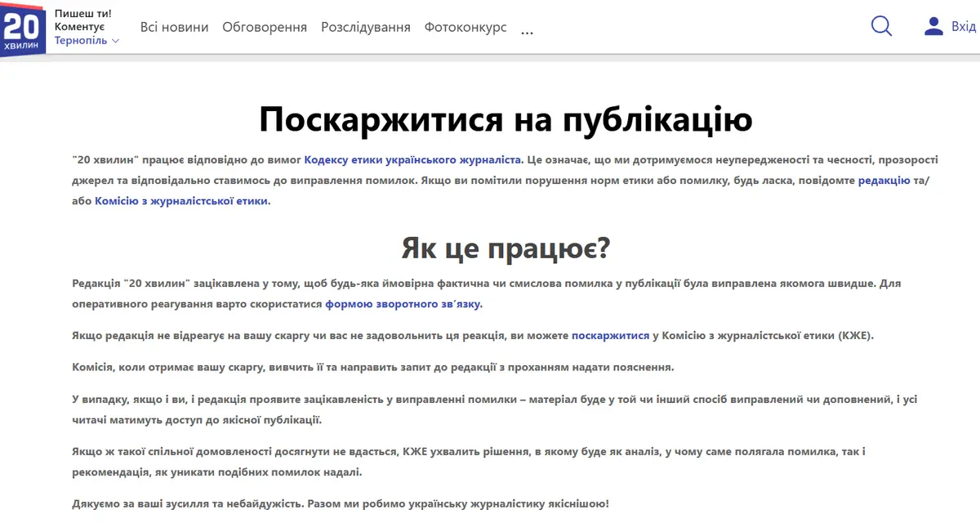Screen dimensions: 980x532
Task: Open the search magnifier icon
Action: pos(881,26)
